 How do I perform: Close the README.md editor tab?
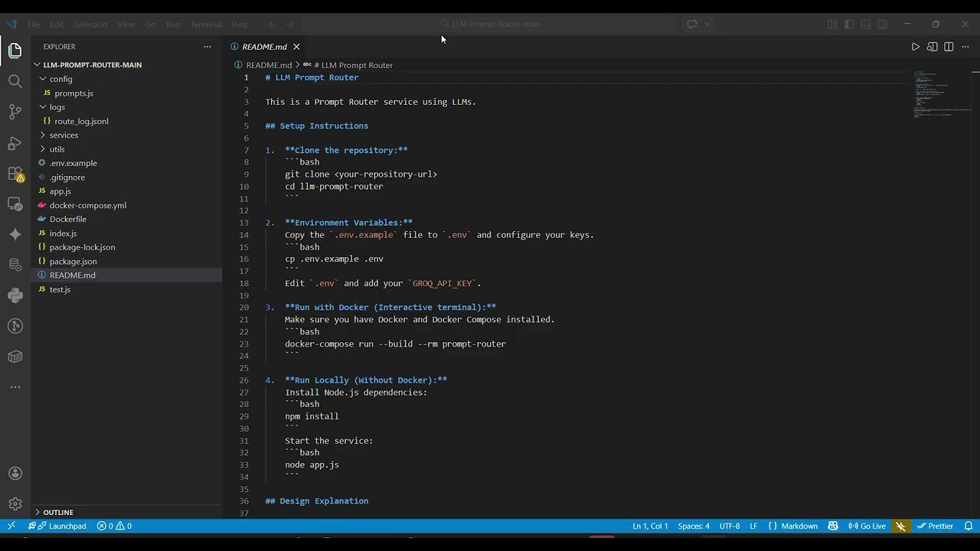coord(296,47)
